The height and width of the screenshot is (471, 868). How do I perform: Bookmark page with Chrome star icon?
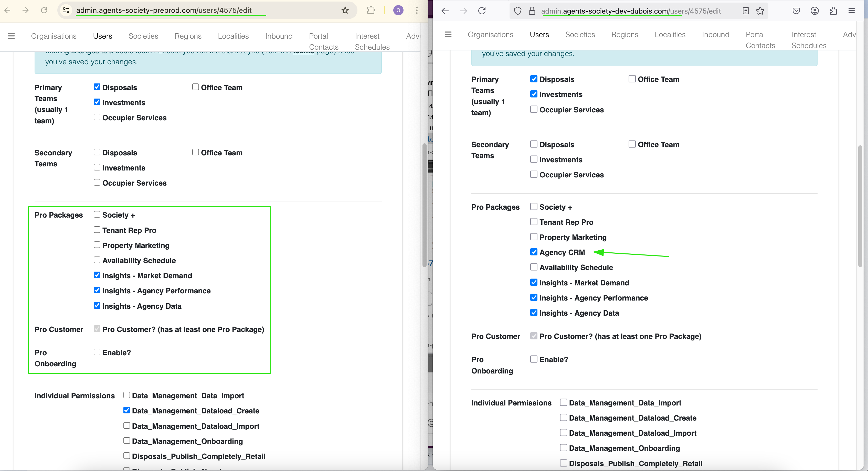(345, 10)
